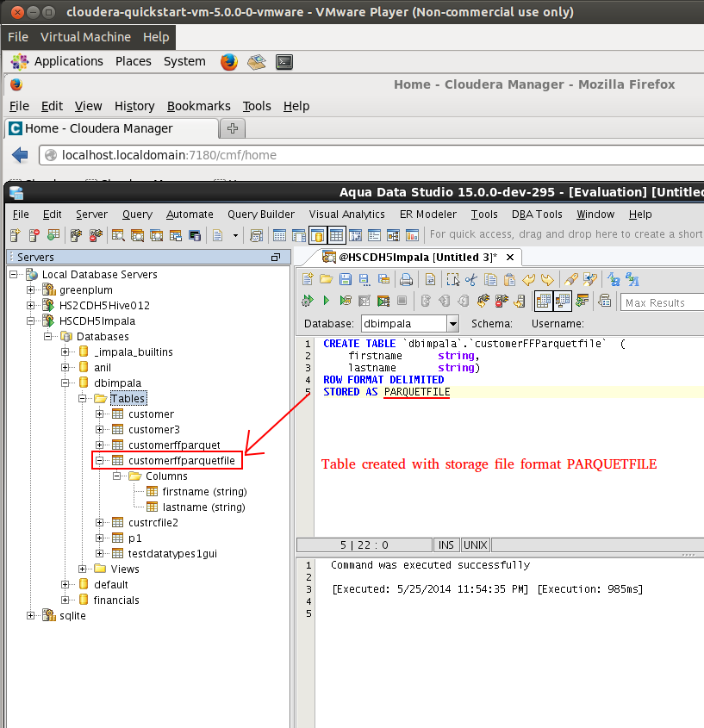The height and width of the screenshot is (728, 704).
Task: Select the firstname (string) column
Action: pos(204,491)
